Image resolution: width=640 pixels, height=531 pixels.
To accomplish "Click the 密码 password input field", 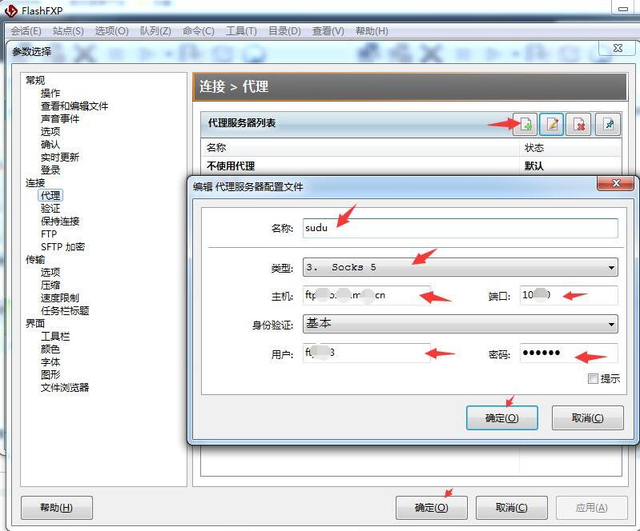I will (x=569, y=353).
